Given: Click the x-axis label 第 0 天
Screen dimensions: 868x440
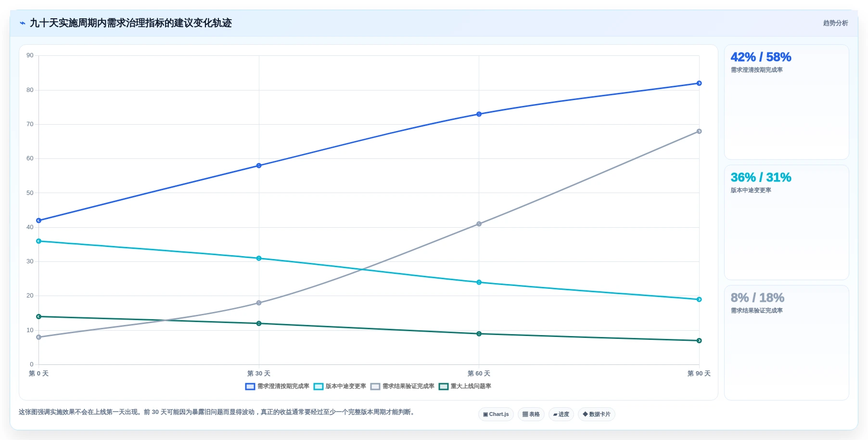Looking at the screenshot, I should (39, 374).
